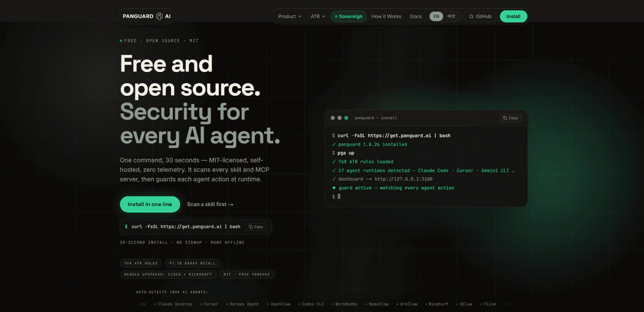Open the Product dropdown menu
Screen dimensions: 644x312
[x=290, y=17]
